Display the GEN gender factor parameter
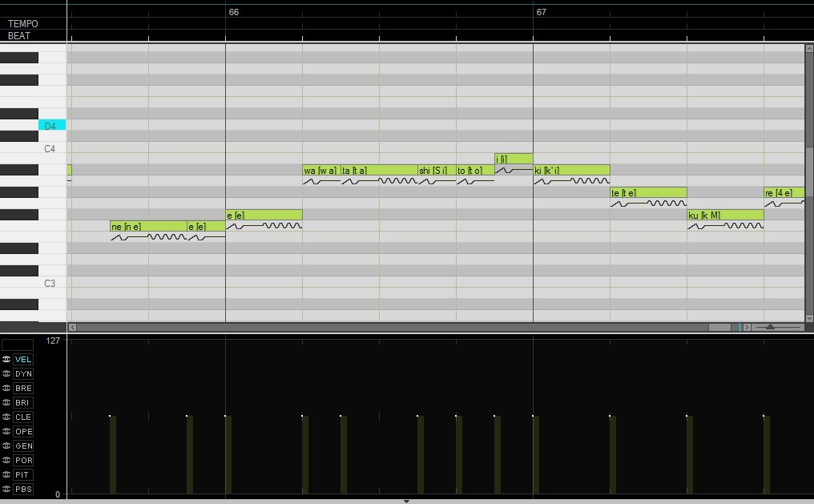Screen dimensions: 814x504 23,446
